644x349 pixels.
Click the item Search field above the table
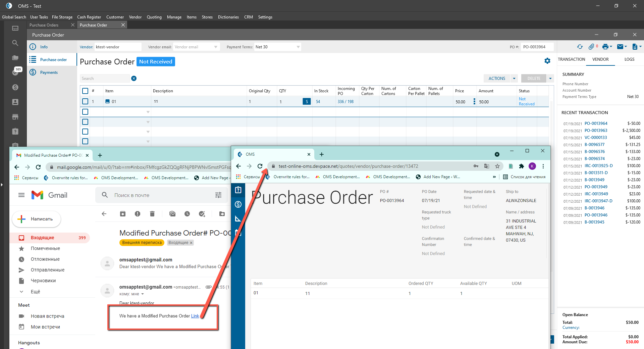pos(105,79)
